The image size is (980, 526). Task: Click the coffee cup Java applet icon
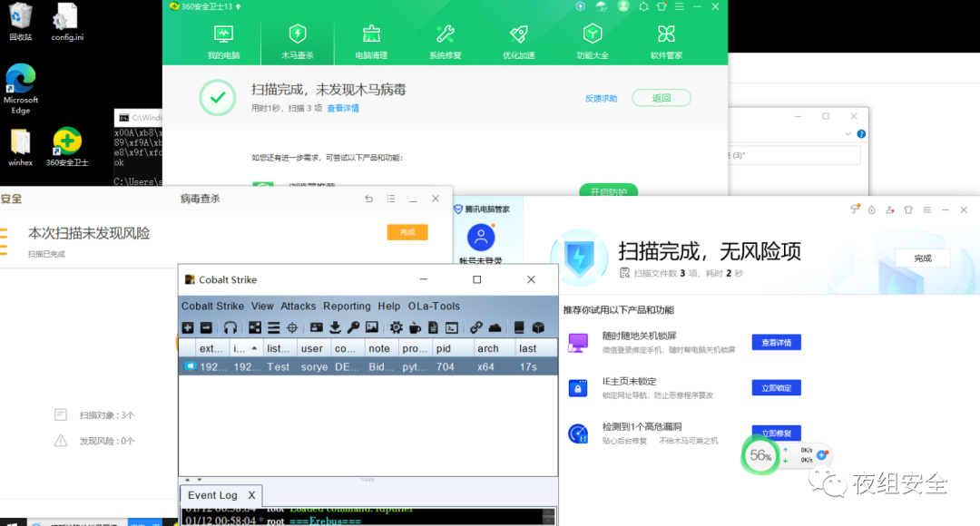[415, 327]
